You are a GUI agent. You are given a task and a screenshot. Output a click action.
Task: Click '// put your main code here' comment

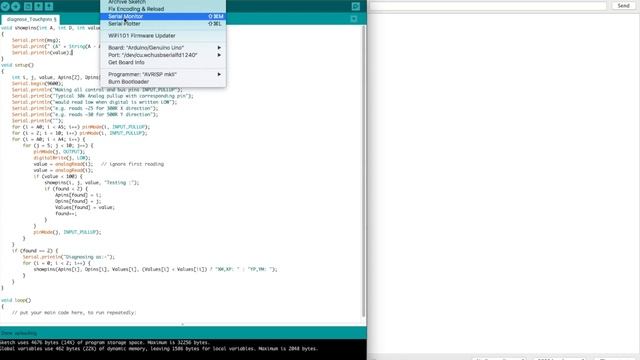(x=74, y=312)
